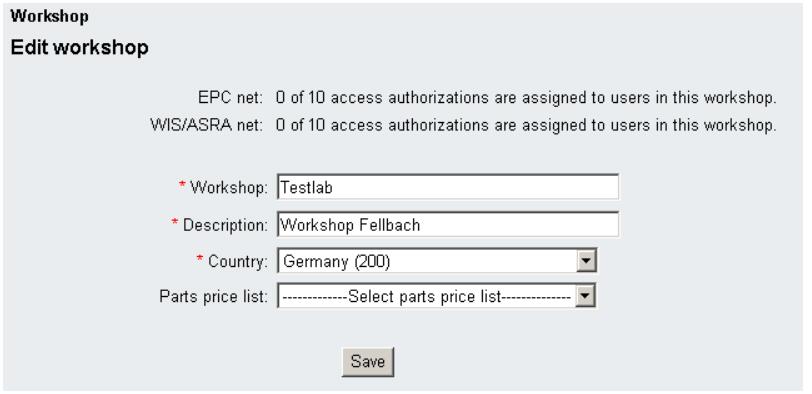Click the Workshop section title at the top
Viewport: 812px width, 394px height.
(49, 17)
